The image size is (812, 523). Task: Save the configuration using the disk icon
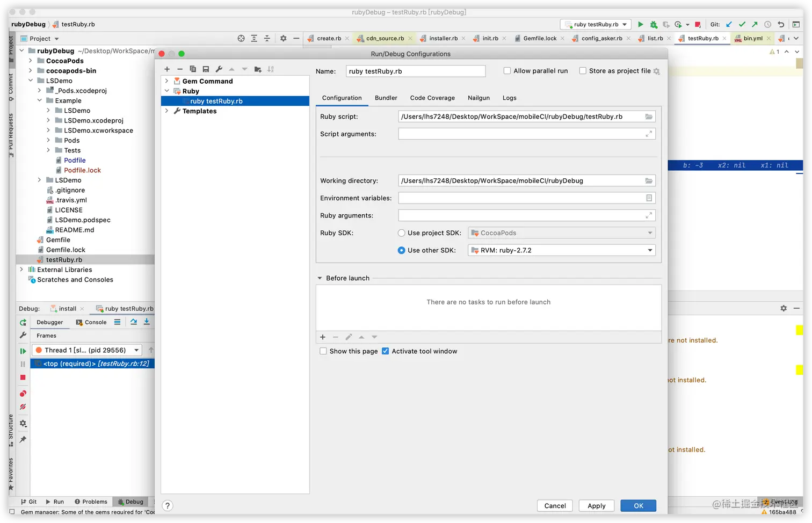206,69
